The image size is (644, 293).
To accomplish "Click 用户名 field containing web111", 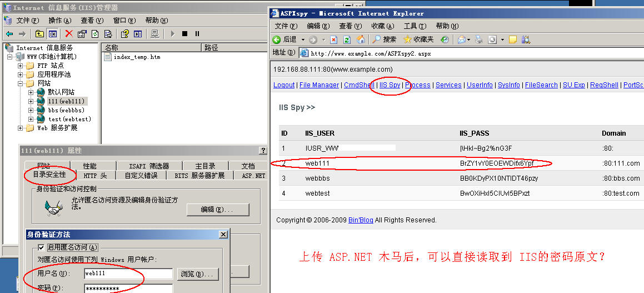I will pyautogui.click(x=128, y=274).
